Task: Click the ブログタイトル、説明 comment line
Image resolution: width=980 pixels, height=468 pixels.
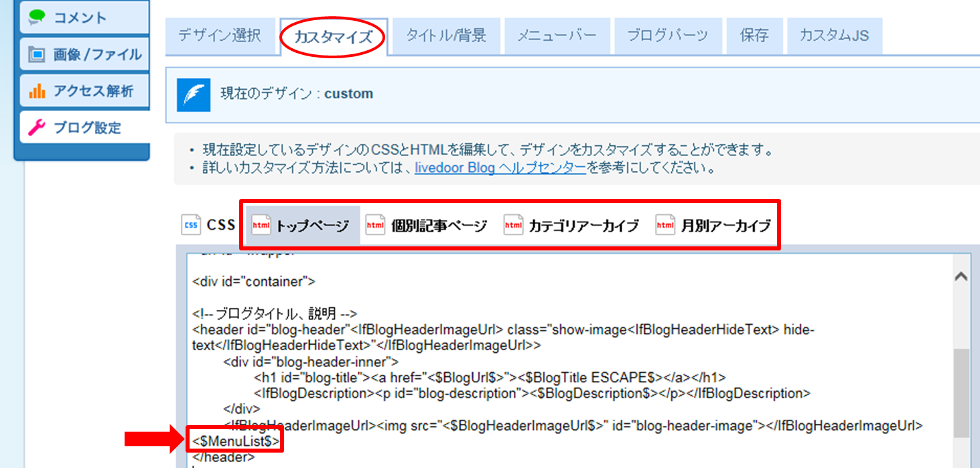Action: coord(275,313)
